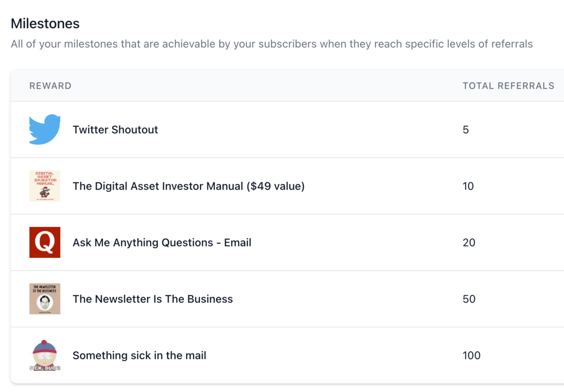
Task: Click the 5 referrals value
Action: tap(466, 130)
